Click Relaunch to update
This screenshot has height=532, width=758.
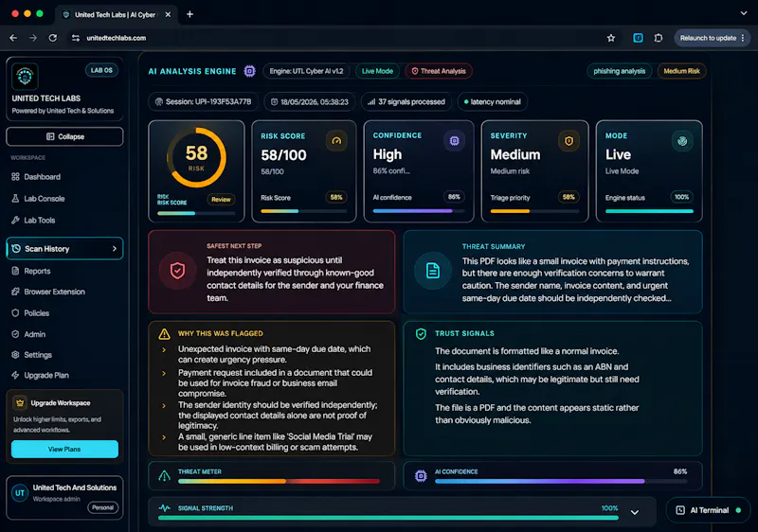tap(708, 38)
